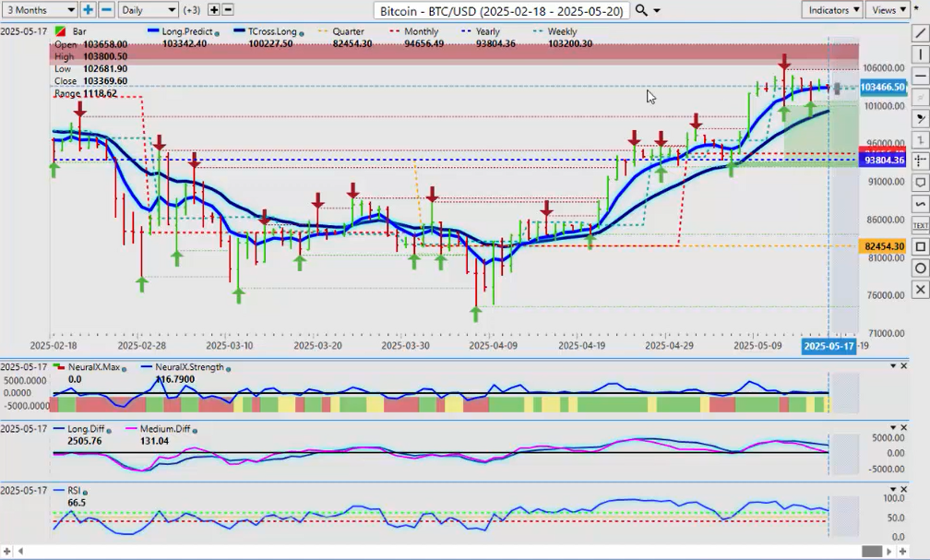The image size is (930, 560).
Task: Click the Long.Predict legend label
Action: pos(187,31)
